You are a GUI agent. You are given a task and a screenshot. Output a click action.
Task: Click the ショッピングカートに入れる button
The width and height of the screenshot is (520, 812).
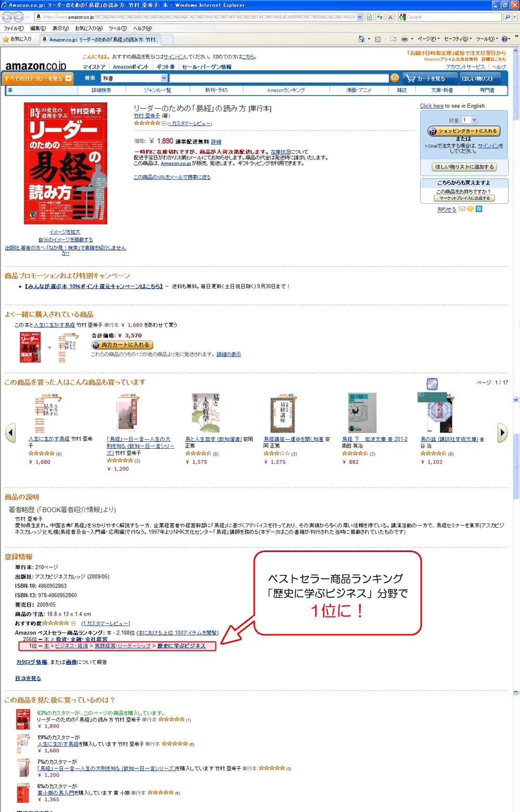click(464, 131)
